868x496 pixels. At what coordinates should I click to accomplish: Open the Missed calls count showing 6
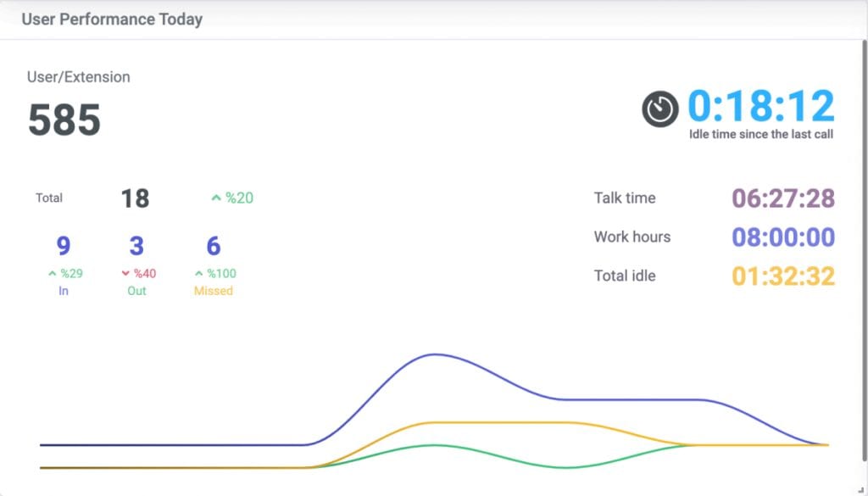tap(212, 245)
